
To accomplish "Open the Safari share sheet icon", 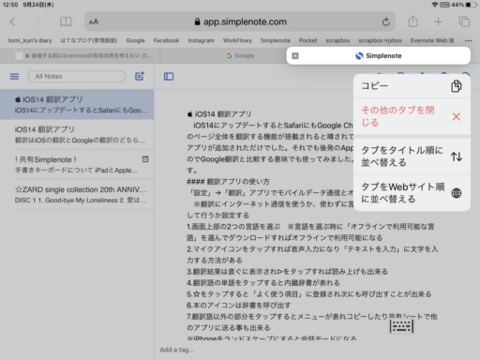I will 413,22.
